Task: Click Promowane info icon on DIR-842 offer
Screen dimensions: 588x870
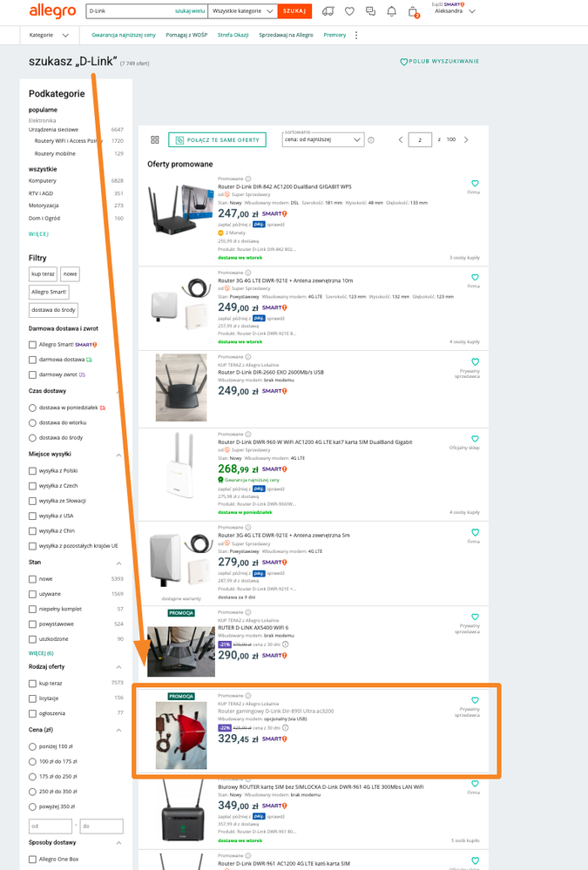Action: coord(248,179)
